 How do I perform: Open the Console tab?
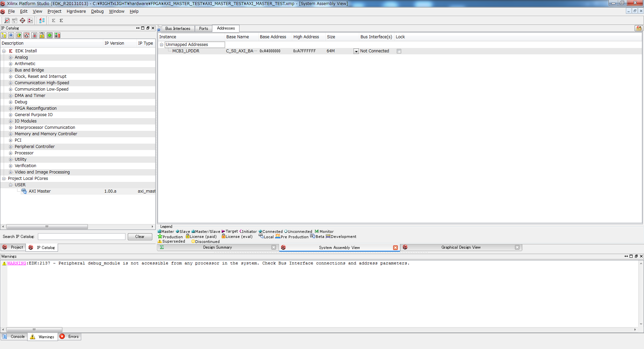coord(14,337)
